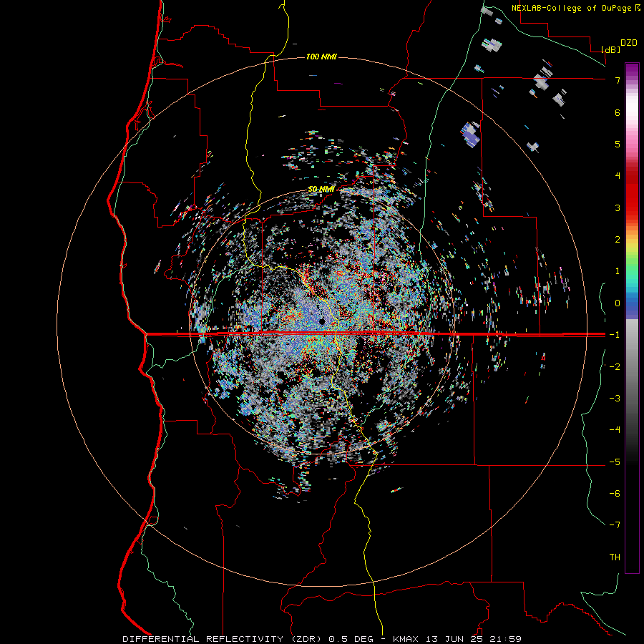Click the scale value -1
Screen dimensions: 644x644
tap(615, 335)
